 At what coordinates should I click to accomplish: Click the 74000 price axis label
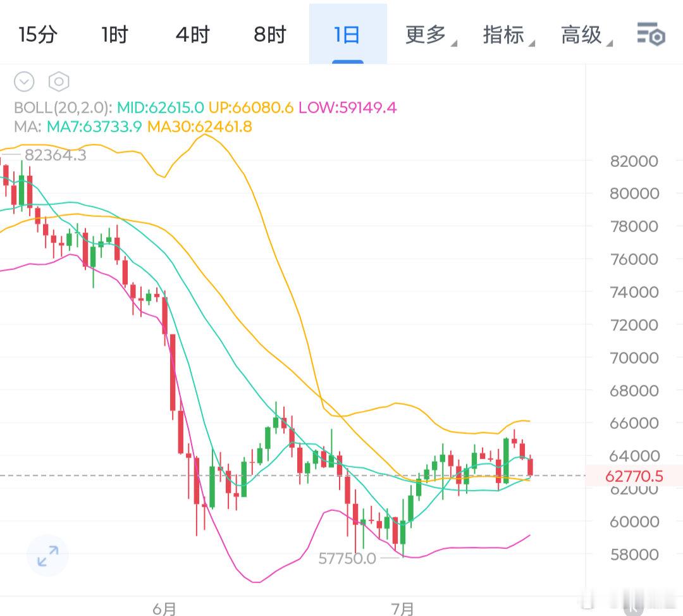[x=634, y=292]
